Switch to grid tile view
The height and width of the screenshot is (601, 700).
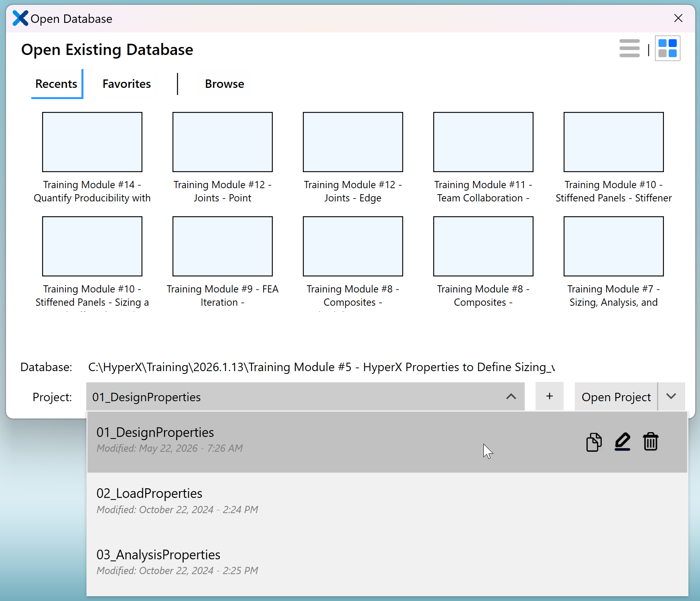tap(668, 48)
